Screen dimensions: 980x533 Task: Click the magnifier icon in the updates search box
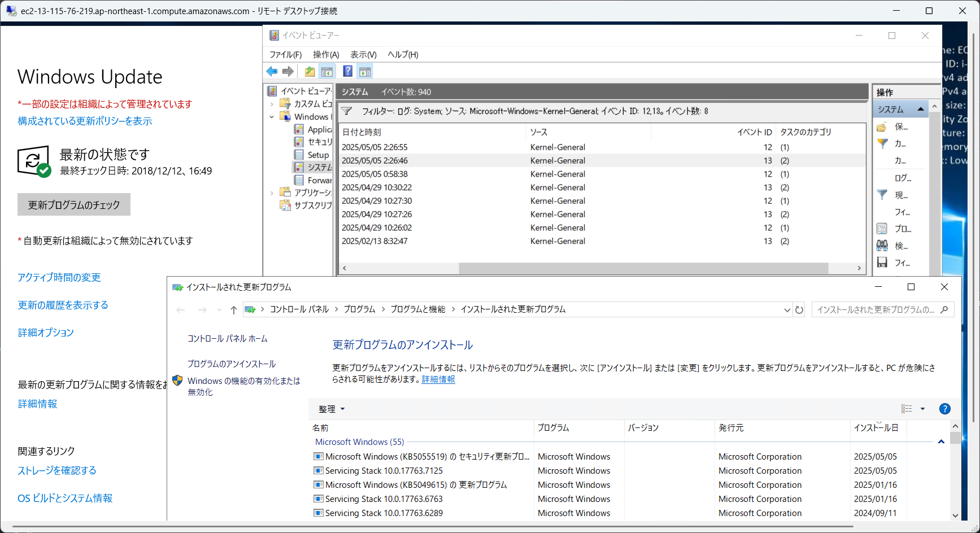click(x=944, y=309)
